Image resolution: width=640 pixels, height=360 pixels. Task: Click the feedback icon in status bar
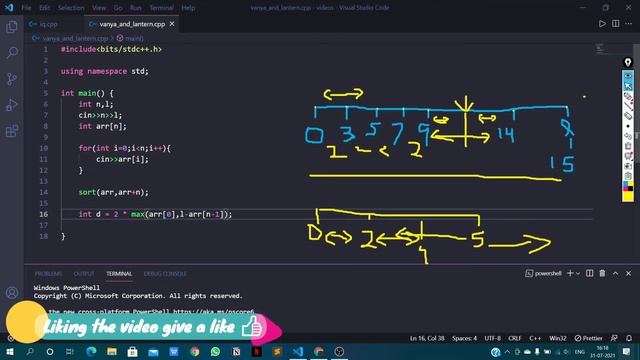(614, 338)
